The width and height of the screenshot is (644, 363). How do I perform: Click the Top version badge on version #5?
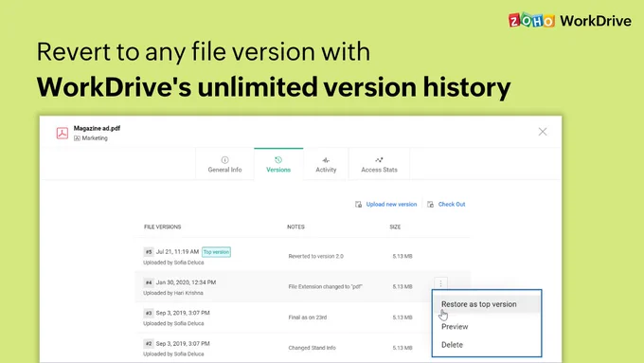(217, 252)
